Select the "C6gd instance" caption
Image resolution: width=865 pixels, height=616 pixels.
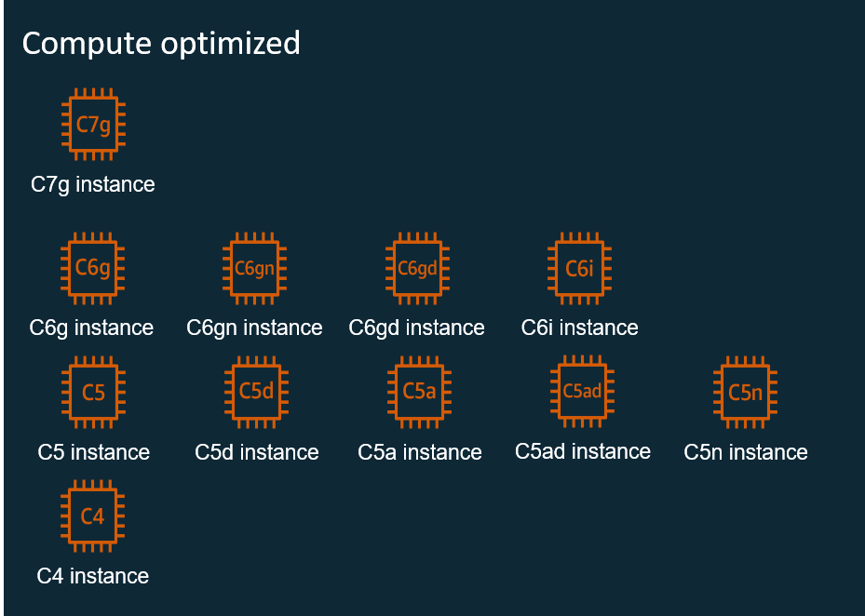click(416, 328)
